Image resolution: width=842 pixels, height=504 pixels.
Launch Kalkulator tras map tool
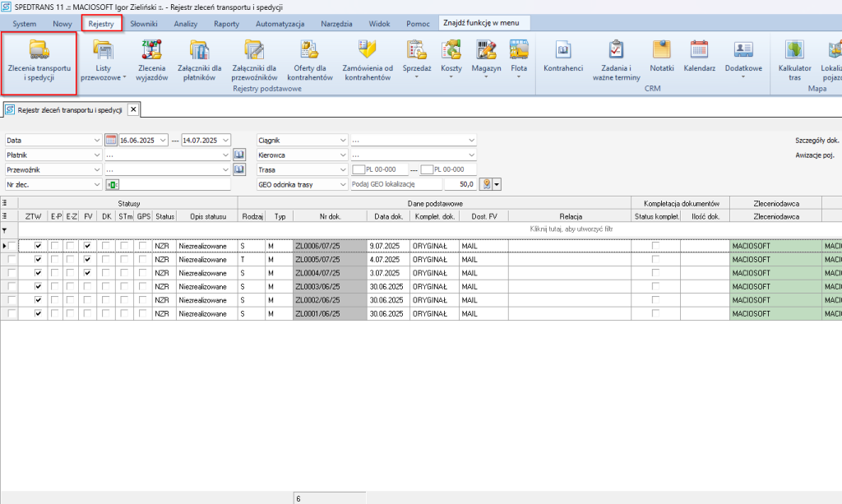793,59
